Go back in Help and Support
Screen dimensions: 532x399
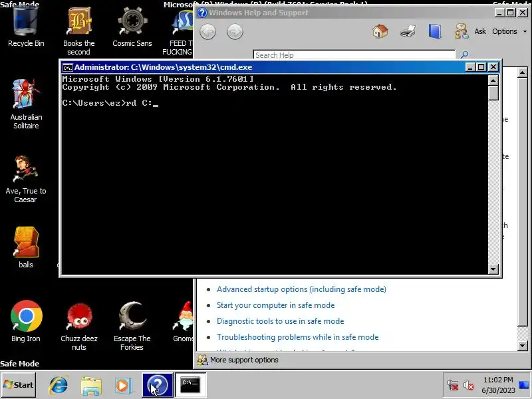pyautogui.click(x=207, y=31)
